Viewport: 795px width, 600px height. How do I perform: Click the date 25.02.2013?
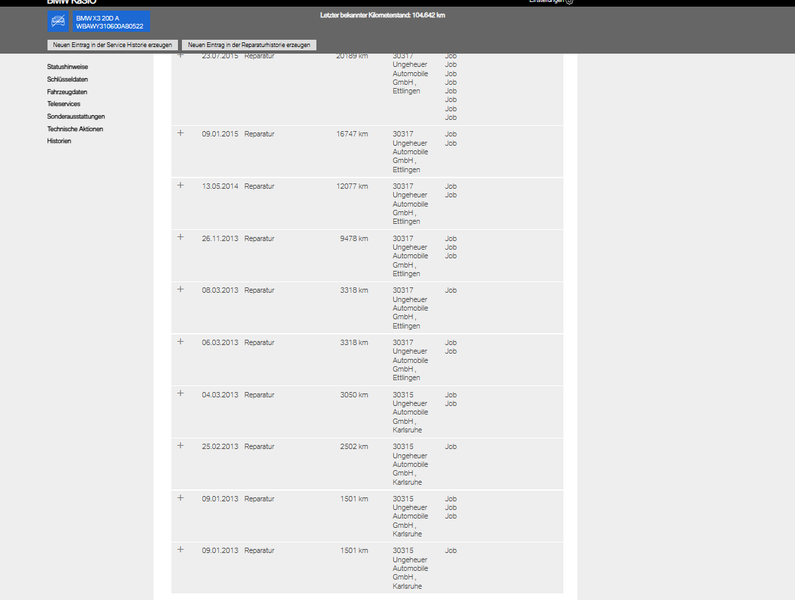tap(220, 447)
